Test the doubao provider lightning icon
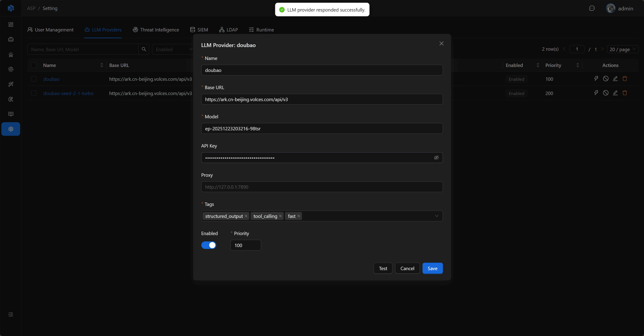 pos(596,79)
